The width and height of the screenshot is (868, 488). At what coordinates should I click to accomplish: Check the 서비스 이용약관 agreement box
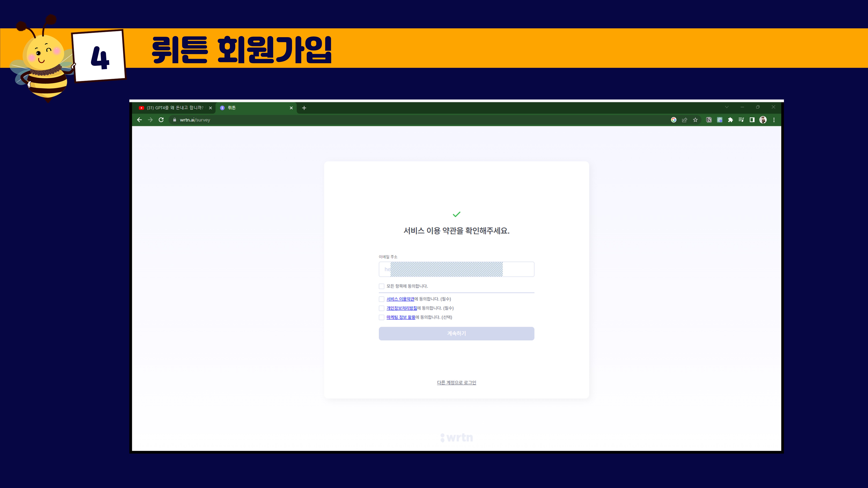(381, 299)
